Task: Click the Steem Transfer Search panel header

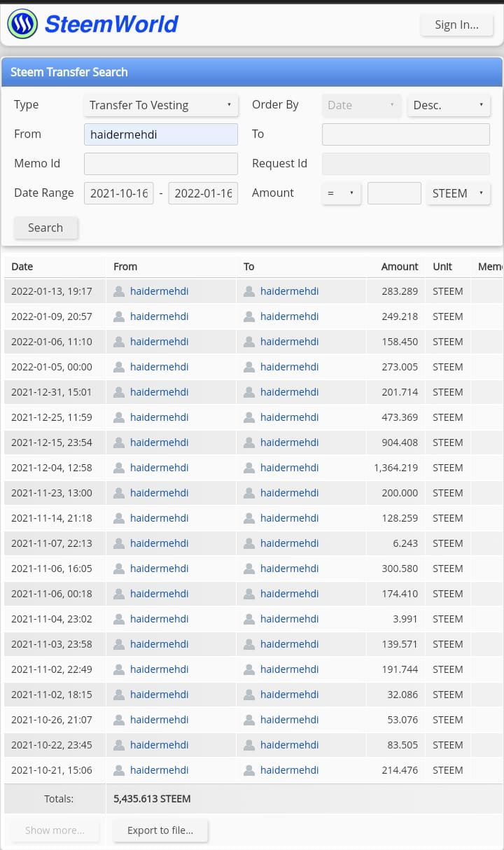Action: pyautogui.click(x=252, y=72)
